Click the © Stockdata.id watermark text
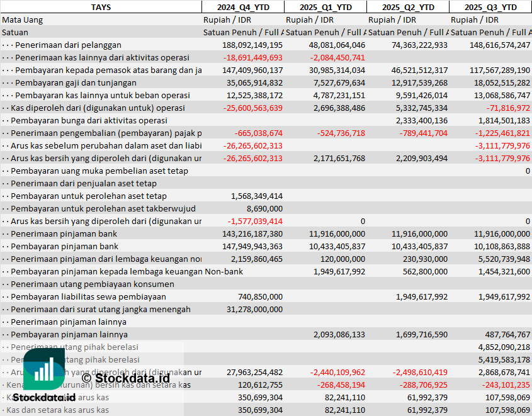532x416 pixels. click(124, 378)
